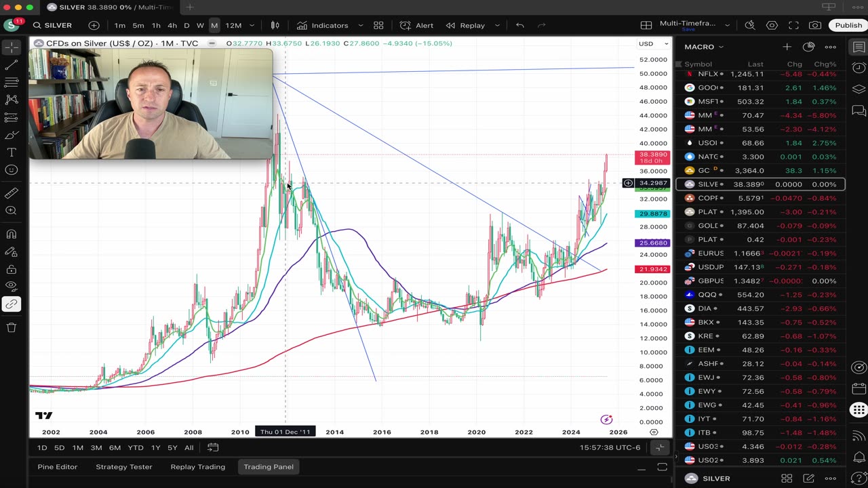Select the 12M timeframe
Image resolution: width=868 pixels, height=488 pixels.
point(233,25)
